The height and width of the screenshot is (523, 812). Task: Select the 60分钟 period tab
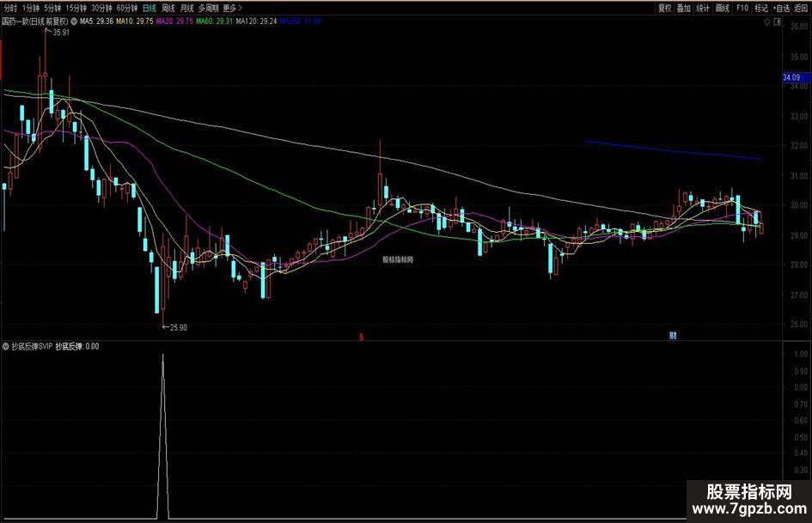(x=127, y=8)
